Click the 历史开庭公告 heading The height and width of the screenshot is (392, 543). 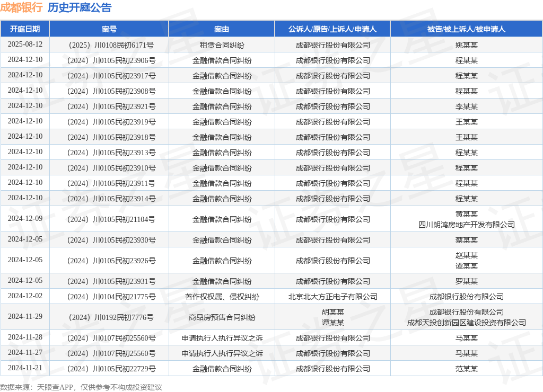click(x=80, y=7)
